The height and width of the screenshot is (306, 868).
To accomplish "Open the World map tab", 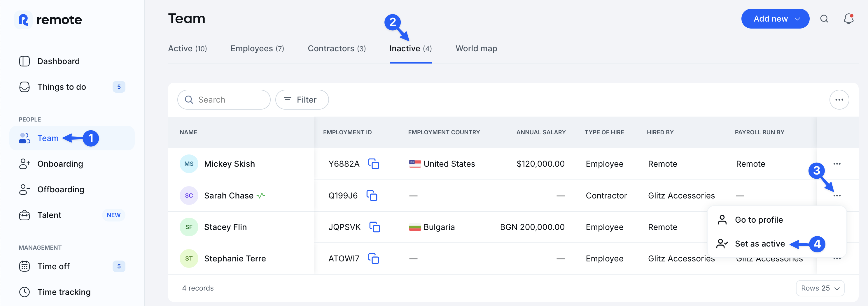I will (476, 48).
